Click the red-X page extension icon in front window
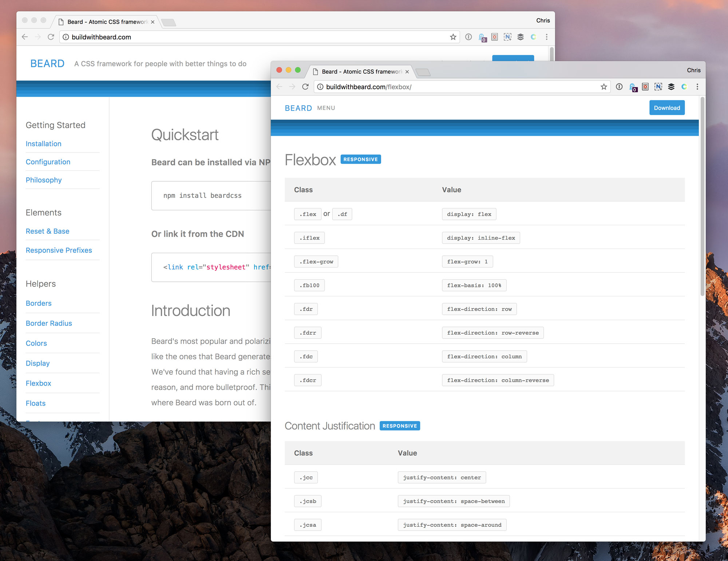The height and width of the screenshot is (561, 728). (645, 87)
